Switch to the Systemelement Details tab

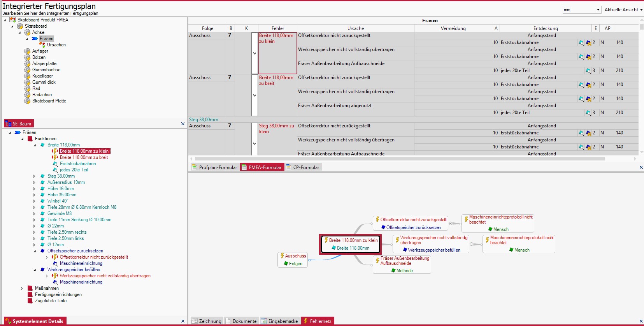pyautogui.click(x=35, y=321)
